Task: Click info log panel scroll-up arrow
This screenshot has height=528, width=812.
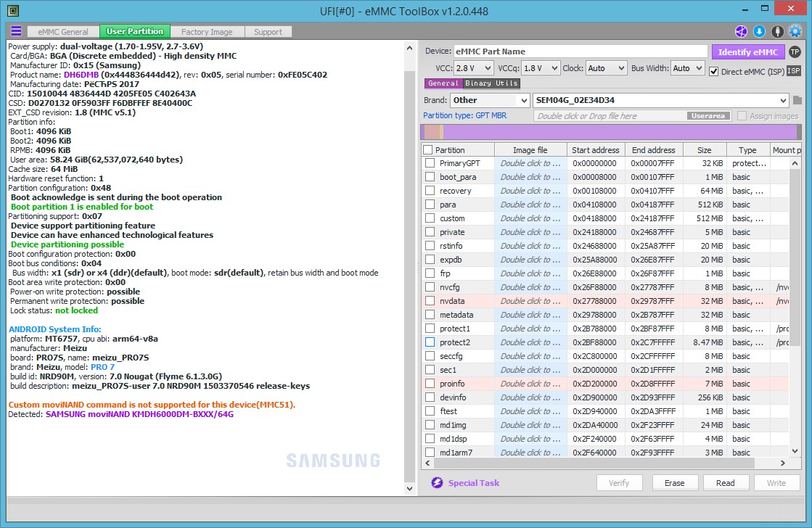Action: coord(409,48)
